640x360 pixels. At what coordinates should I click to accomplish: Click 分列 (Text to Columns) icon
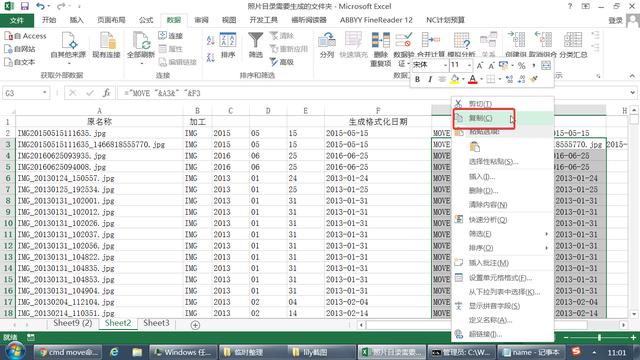(x=327, y=45)
